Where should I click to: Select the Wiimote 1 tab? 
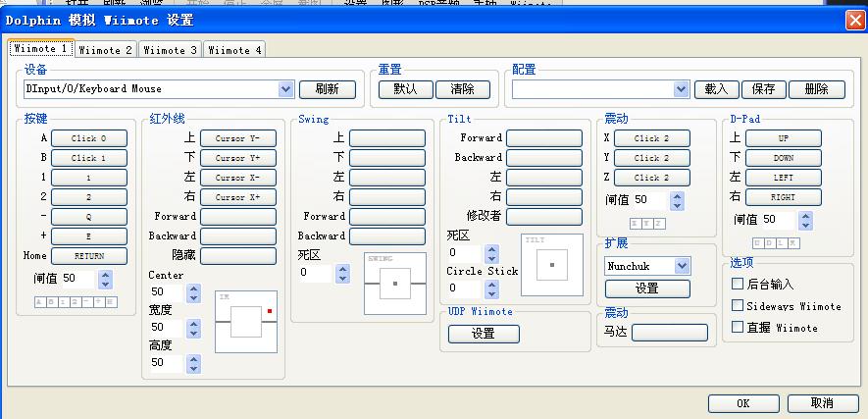pos(41,49)
